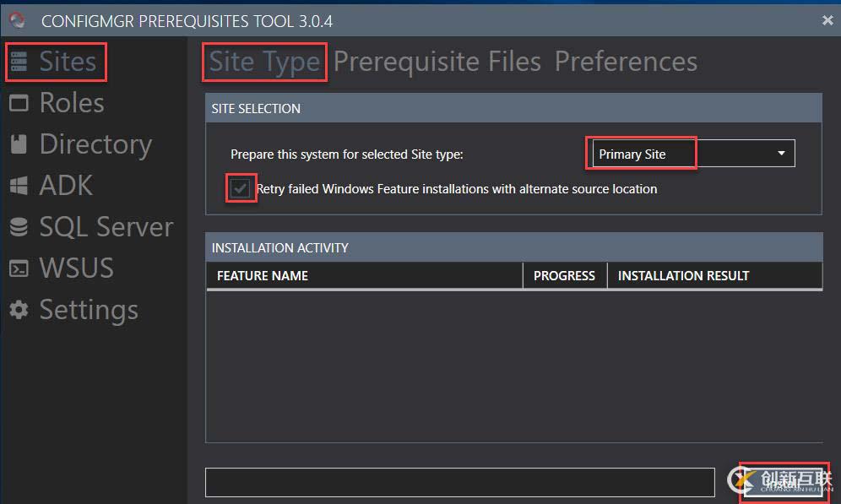Click the Installation Result column header

pos(683,276)
